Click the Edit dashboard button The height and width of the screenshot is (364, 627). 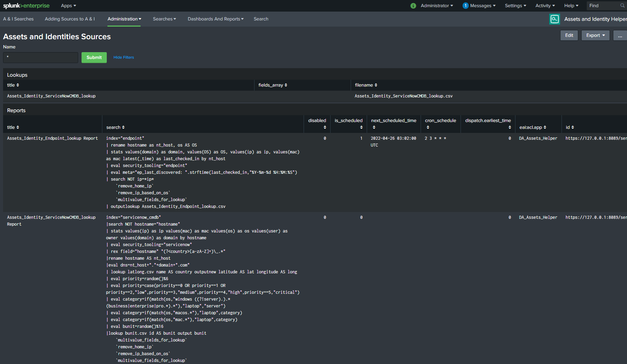[x=569, y=35]
